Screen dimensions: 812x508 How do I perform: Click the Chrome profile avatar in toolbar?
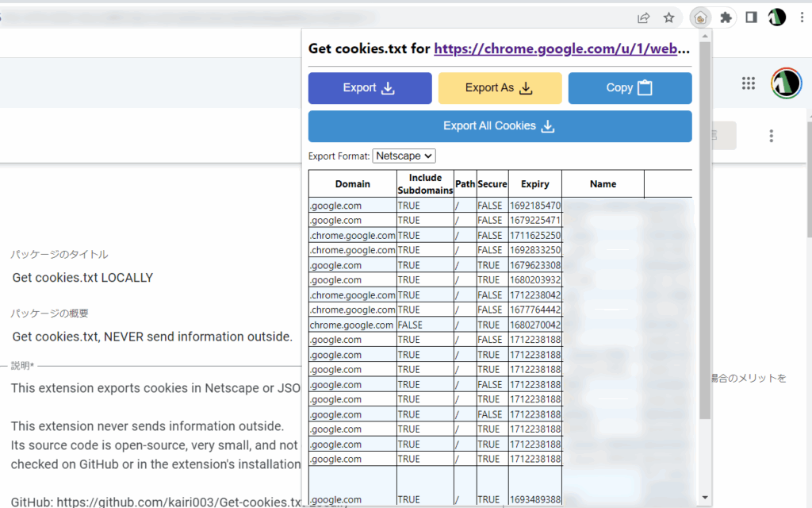pyautogui.click(x=777, y=17)
